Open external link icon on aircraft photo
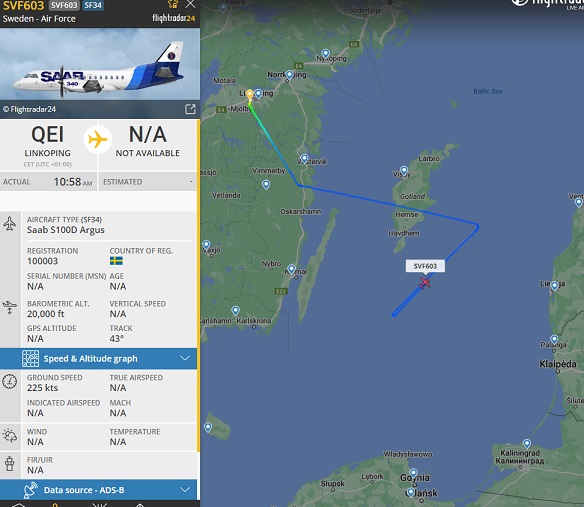Viewport: 584px width, 507px height. coord(190,109)
